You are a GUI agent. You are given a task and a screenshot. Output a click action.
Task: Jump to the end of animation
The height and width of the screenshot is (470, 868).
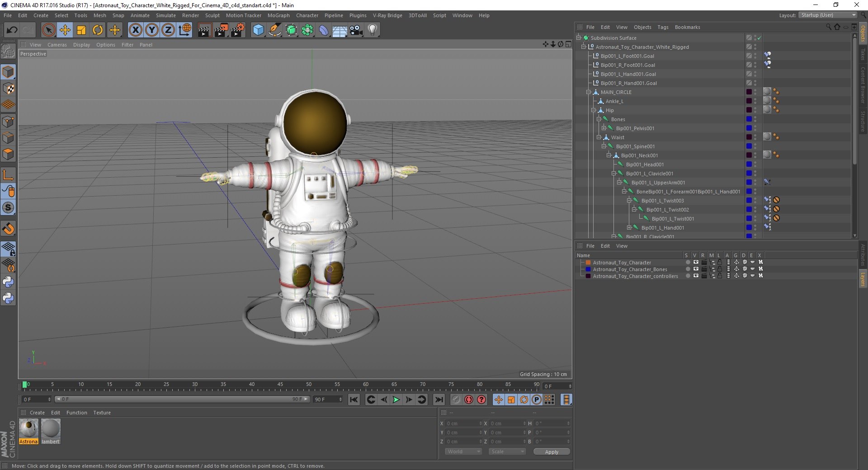coord(439,399)
